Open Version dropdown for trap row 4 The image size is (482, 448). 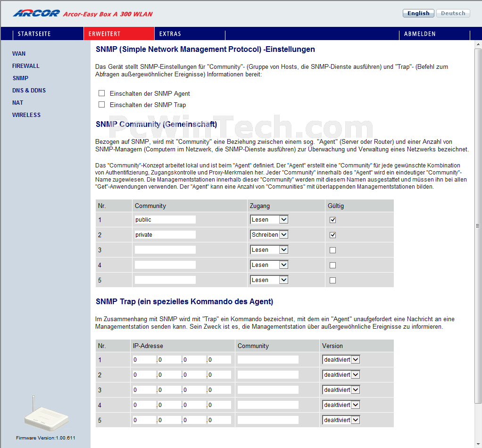pyautogui.click(x=341, y=405)
